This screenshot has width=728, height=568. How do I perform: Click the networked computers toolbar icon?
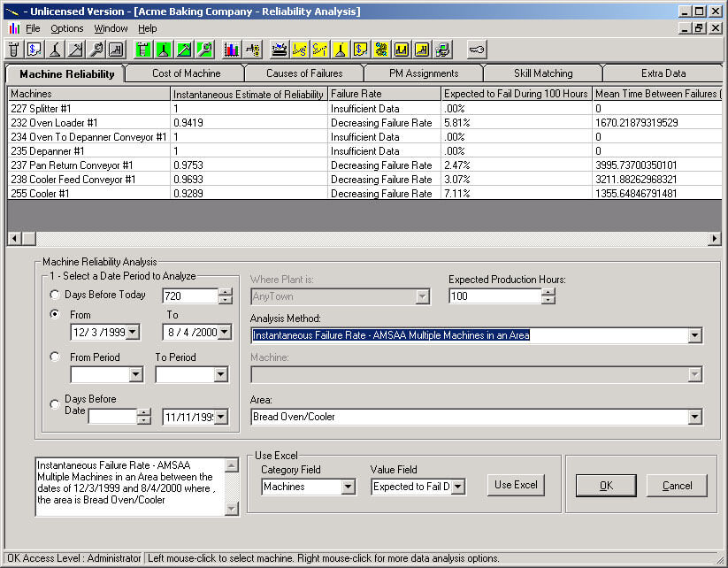point(443,50)
